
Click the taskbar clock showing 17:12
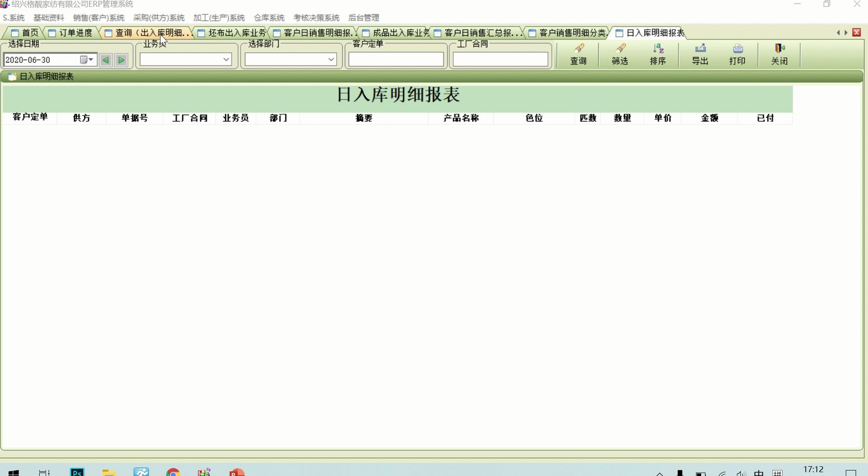coord(813,470)
